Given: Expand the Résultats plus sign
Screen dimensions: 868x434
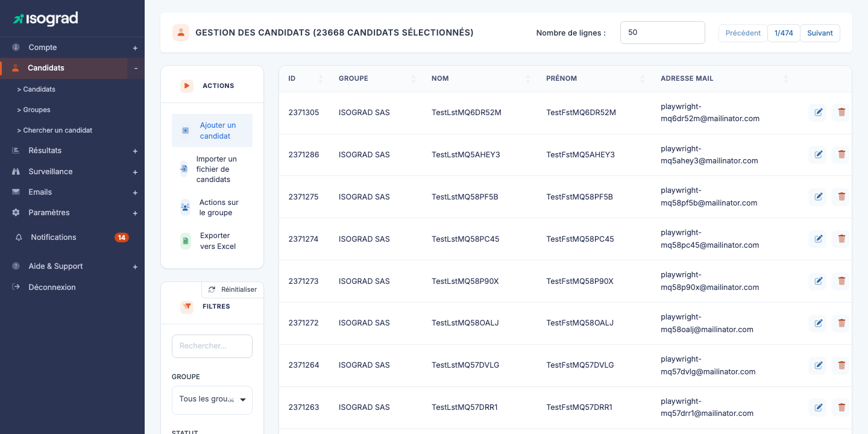Looking at the screenshot, I should pyautogui.click(x=135, y=151).
